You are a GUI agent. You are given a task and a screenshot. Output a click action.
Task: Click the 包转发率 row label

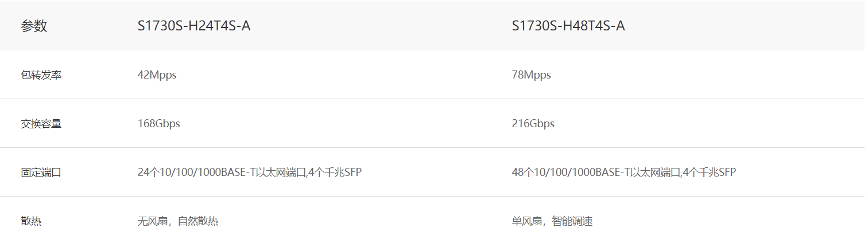tap(41, 75)
